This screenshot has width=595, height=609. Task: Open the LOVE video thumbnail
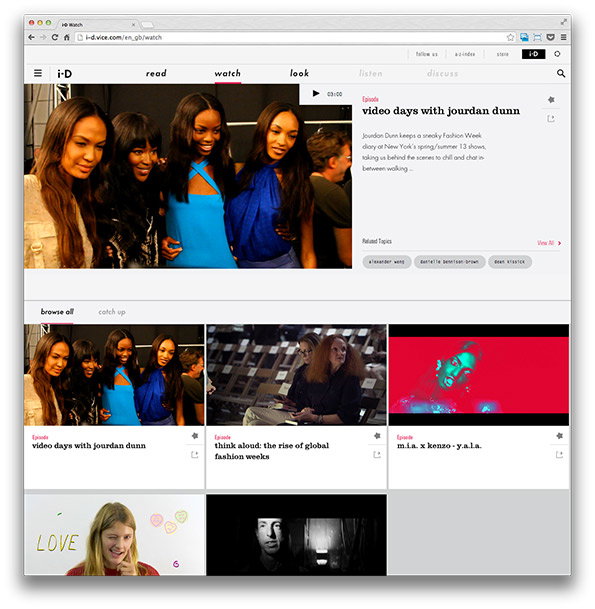click(114, 534)
